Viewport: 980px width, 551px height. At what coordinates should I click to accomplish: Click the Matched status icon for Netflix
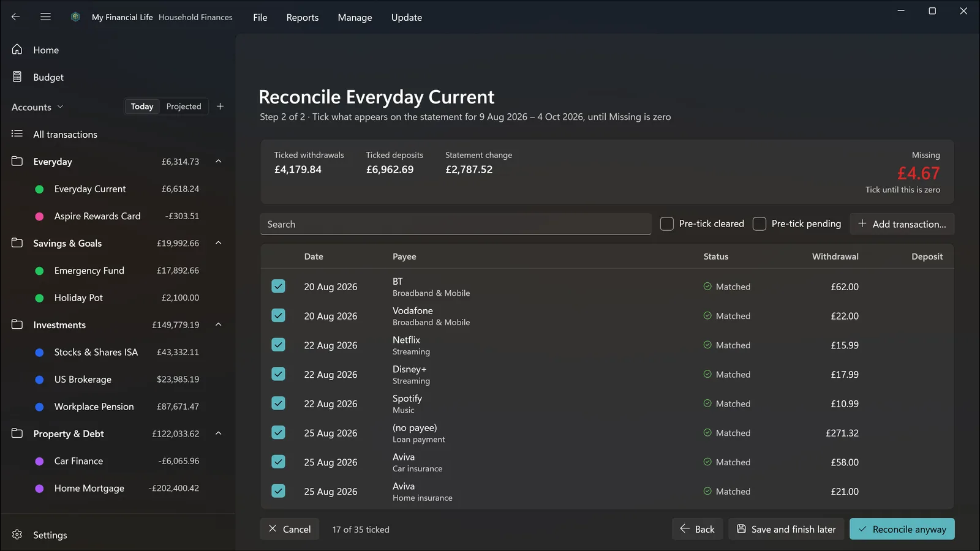707,345
